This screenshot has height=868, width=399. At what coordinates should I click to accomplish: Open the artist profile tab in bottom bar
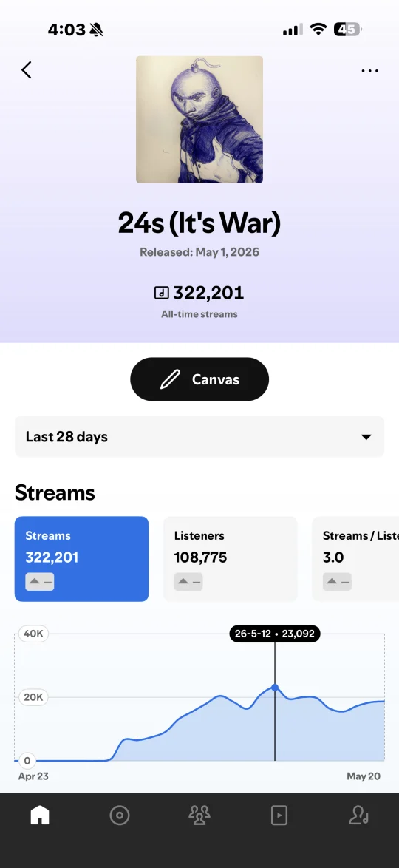click(358, 816)
